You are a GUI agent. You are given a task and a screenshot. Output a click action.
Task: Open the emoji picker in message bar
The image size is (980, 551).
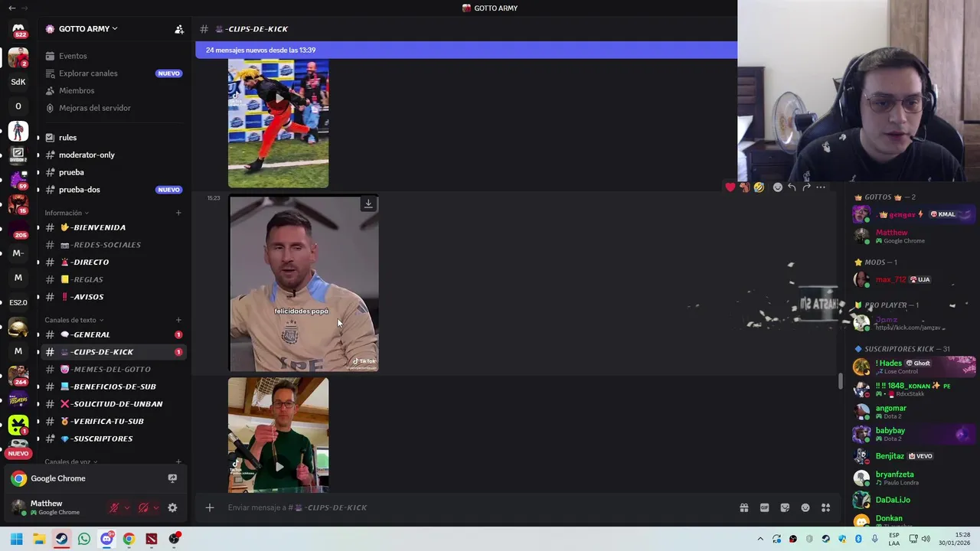pyautogui.click(x=805, y=507)
